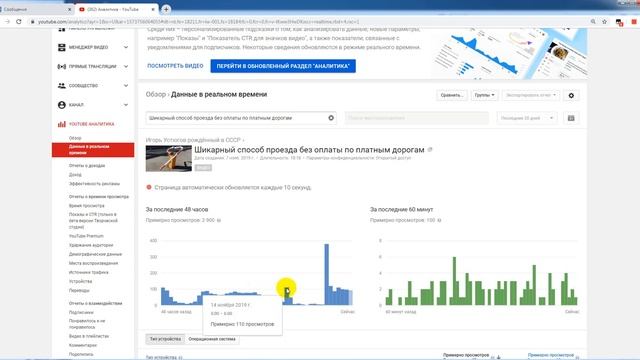This screenshot has width=640, height=360.
Task: Close the Сообщения browser tab
Action: pyautogui.click(x=69, y=9)
